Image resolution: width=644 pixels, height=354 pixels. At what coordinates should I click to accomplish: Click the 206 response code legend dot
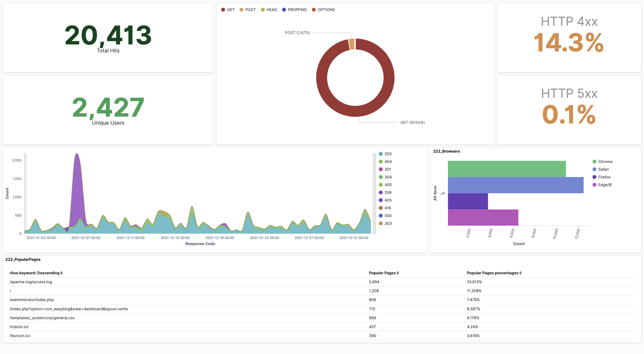[x=381, y=193]
